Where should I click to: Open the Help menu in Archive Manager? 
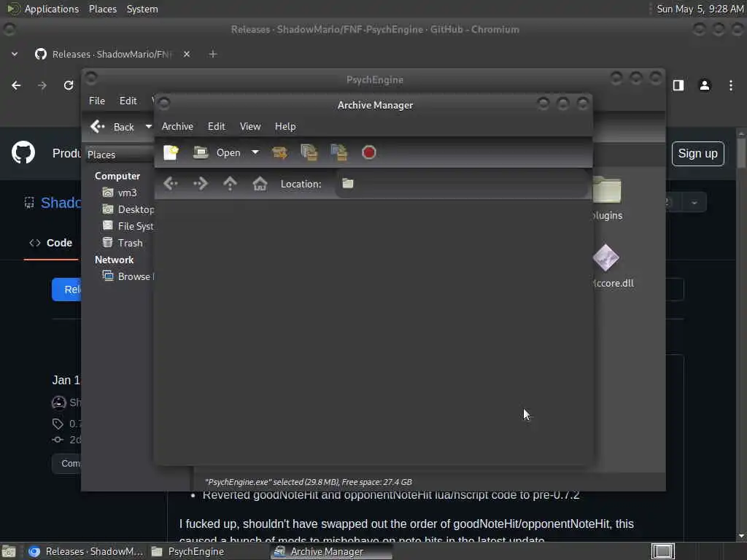pos(285,127)
